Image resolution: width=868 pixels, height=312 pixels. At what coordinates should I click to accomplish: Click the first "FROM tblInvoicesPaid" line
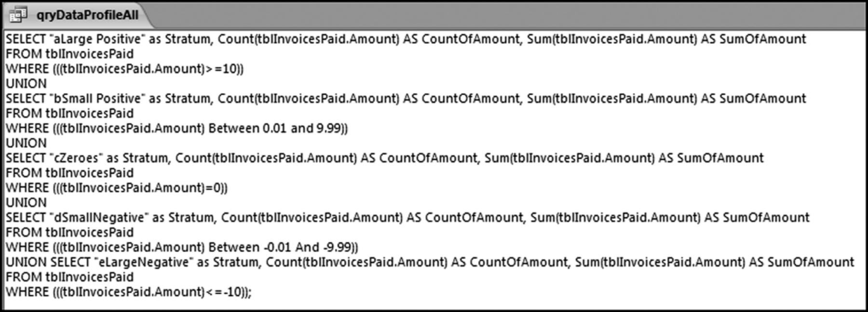pyautogui.click(x=69, y=54)
